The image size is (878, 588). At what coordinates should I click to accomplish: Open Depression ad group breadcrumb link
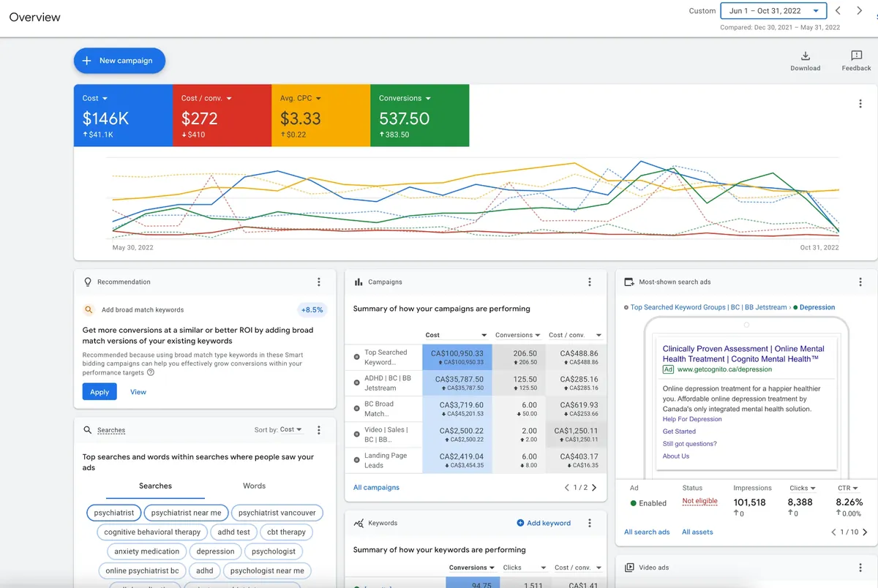(817, 307)
